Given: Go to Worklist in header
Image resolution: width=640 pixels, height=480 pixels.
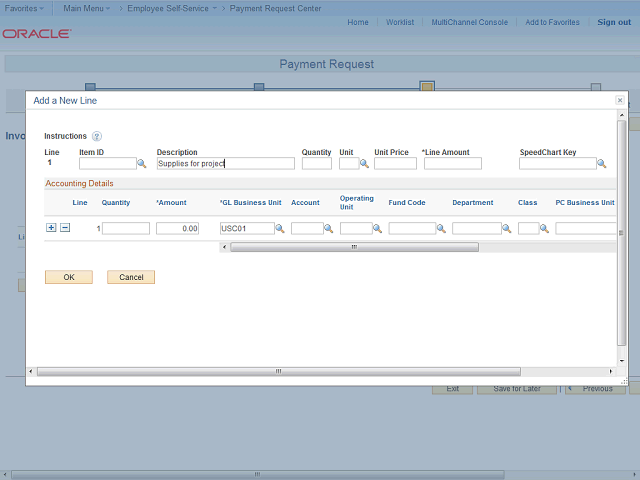Looking at the screenshot, I should click(400, 22).
